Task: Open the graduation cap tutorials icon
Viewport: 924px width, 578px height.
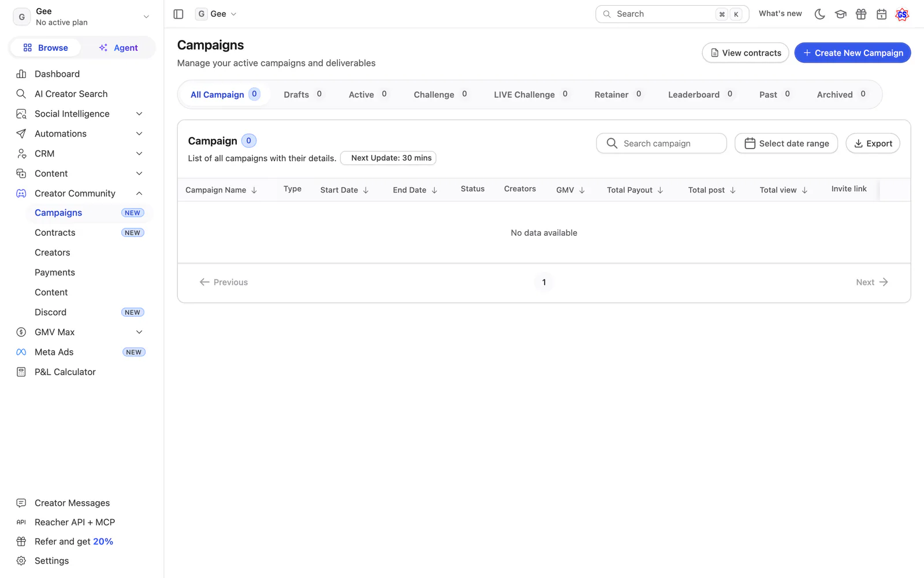Action: (840, 14)
